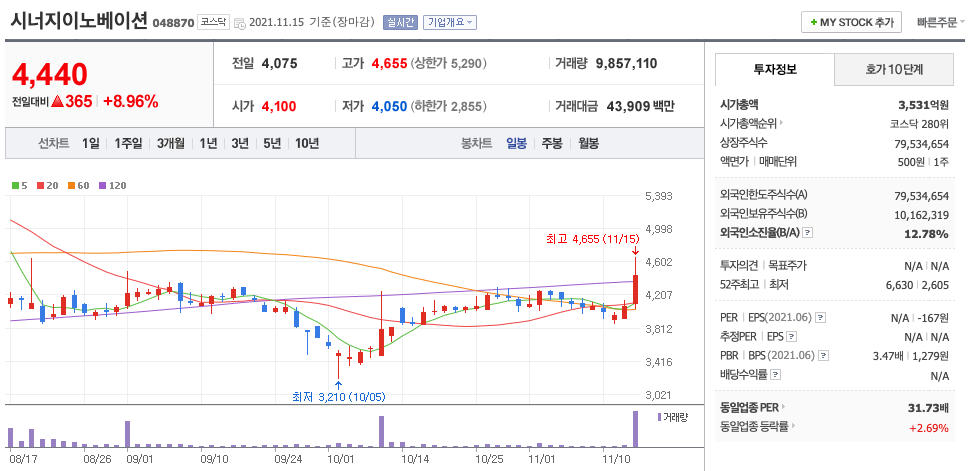Image resolution: width=972 pixels, height=471 pixels.
Task: Click the stock code 048870
Action: point(173,24)
